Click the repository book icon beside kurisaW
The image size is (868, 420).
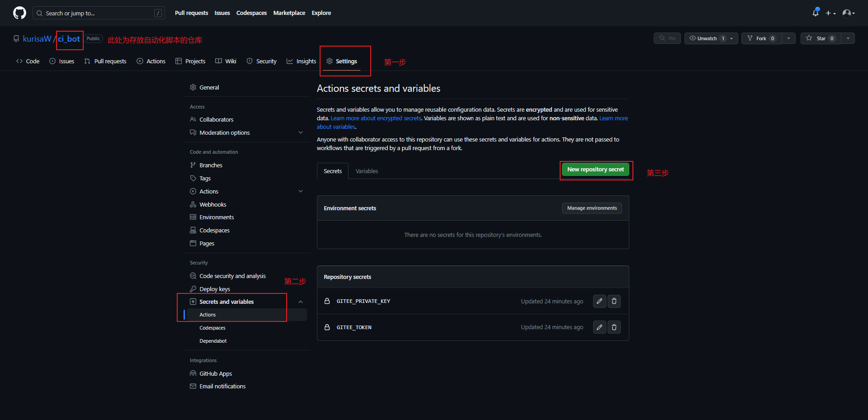16,39
